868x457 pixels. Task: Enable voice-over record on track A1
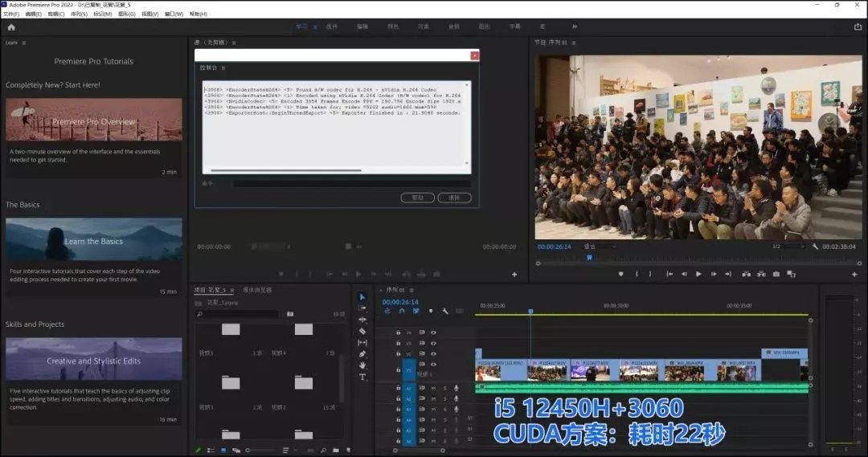tap(457, 389)
